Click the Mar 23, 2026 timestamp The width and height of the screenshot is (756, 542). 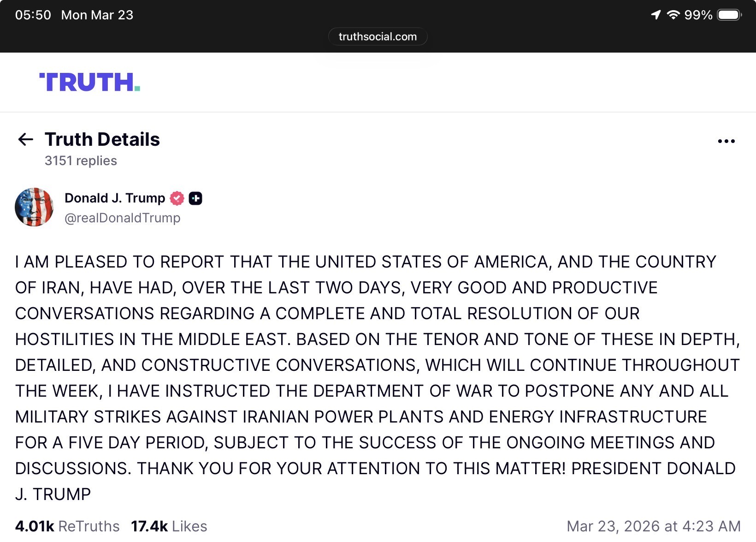click(x=653, y=526)
